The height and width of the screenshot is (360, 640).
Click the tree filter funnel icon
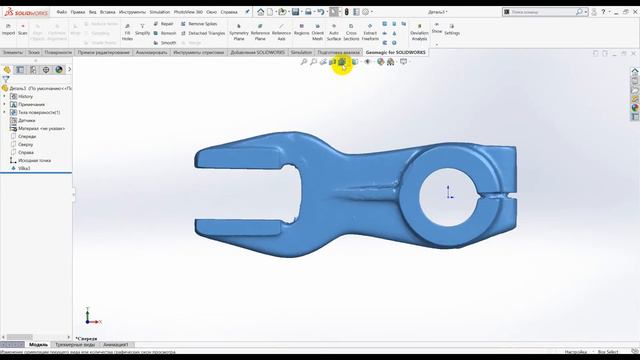click(6, 80)
